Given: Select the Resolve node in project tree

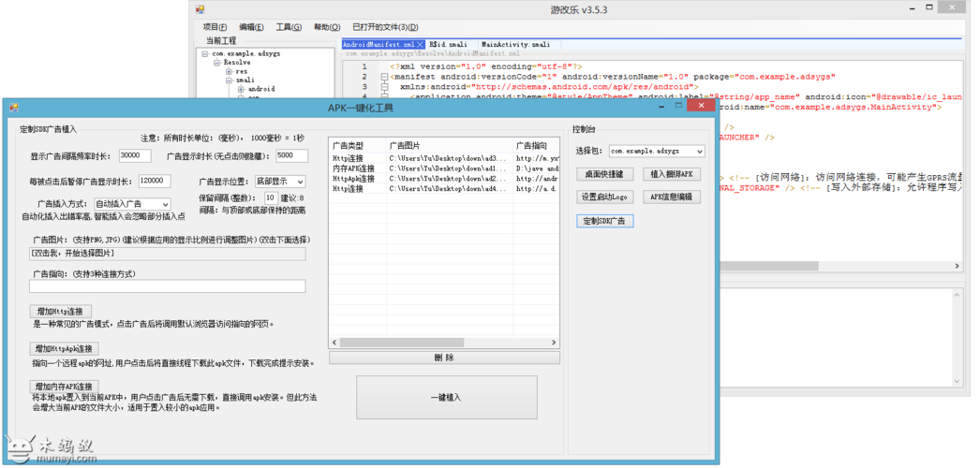Looking at the screenshot, I should point(237,63).
